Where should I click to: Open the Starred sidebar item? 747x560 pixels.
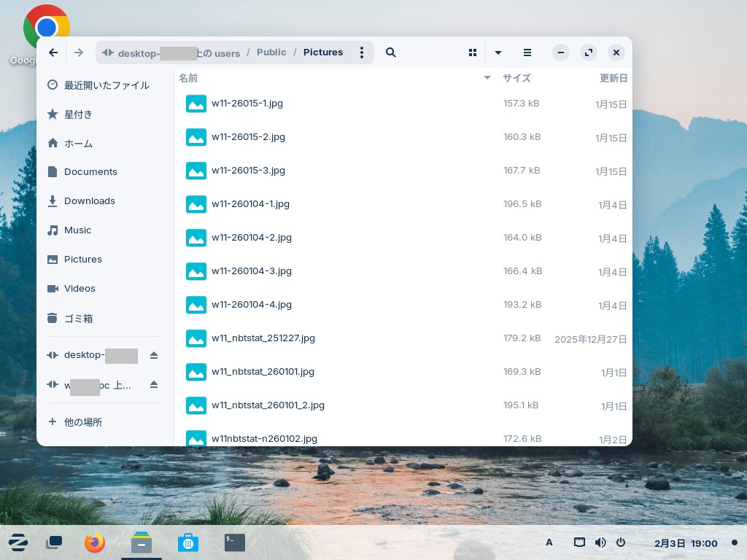click(78, 114)
